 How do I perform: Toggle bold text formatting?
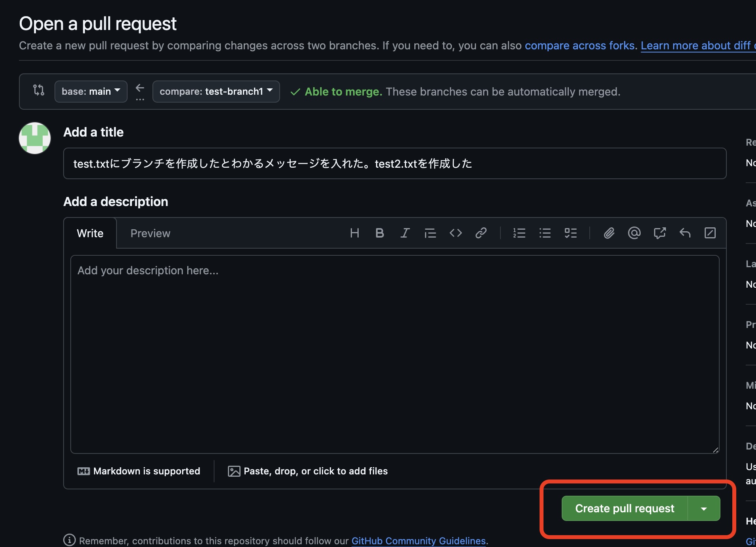pos(380,233)
